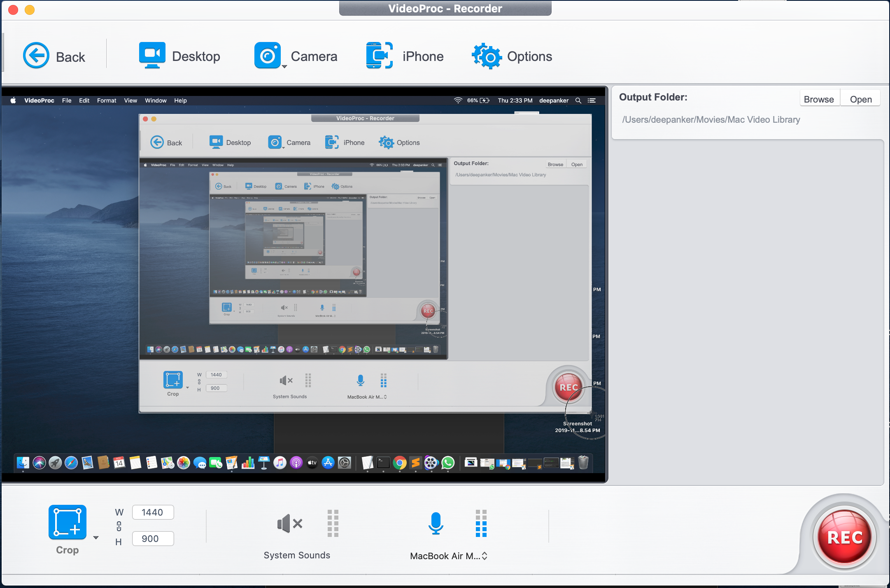Start recording with the big REC button

coord(845,537)
